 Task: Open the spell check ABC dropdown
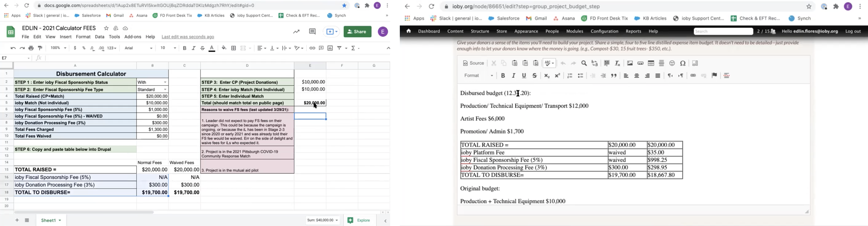click(x=549, y=63)
